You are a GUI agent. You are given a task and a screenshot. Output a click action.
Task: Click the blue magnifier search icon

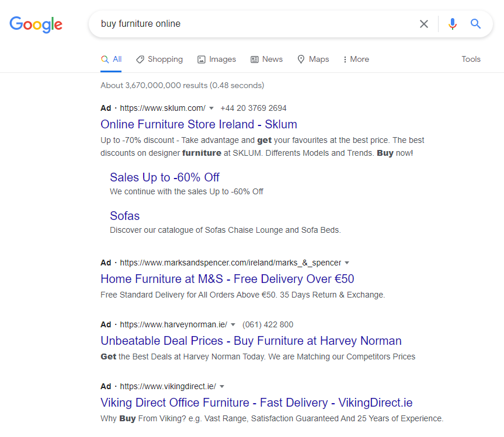[x=476, y=24]
